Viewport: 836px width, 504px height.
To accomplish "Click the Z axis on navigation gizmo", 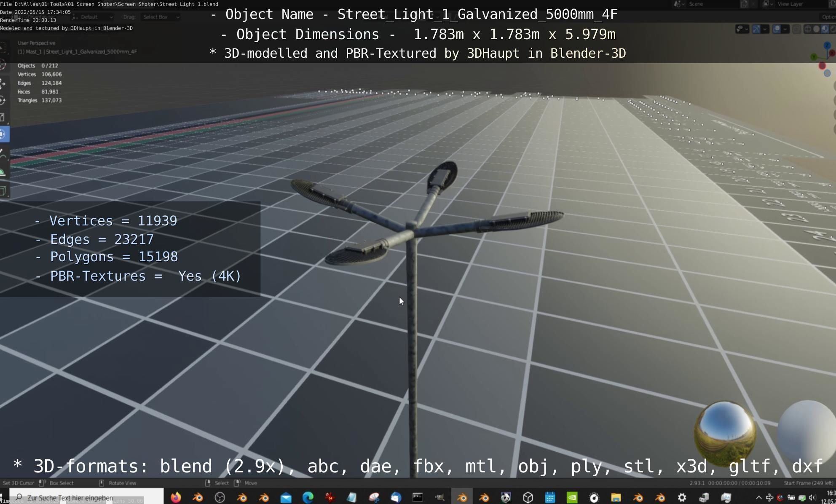I will (827, 45).
